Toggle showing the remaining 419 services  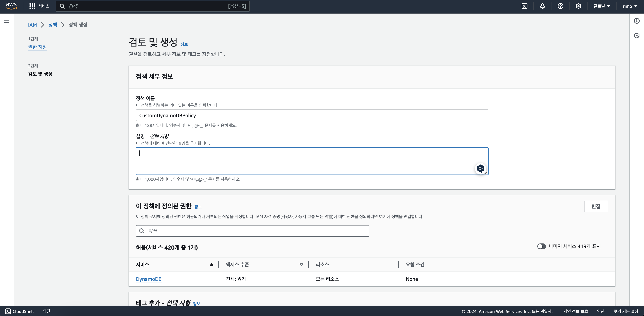541,246
